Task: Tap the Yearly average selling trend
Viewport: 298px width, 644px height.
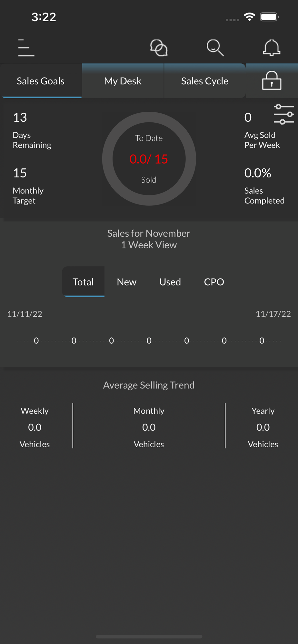Action: [x=263, y=427]
